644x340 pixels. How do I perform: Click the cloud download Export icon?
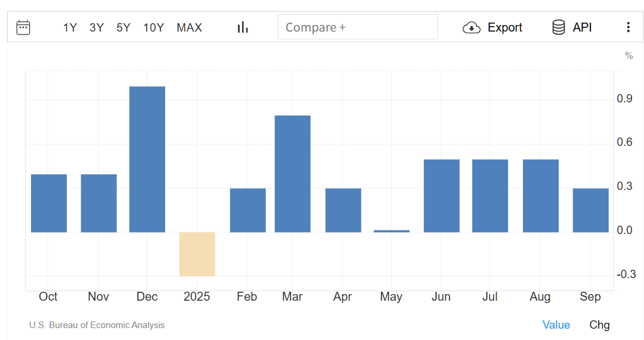[x=472, y=27]
